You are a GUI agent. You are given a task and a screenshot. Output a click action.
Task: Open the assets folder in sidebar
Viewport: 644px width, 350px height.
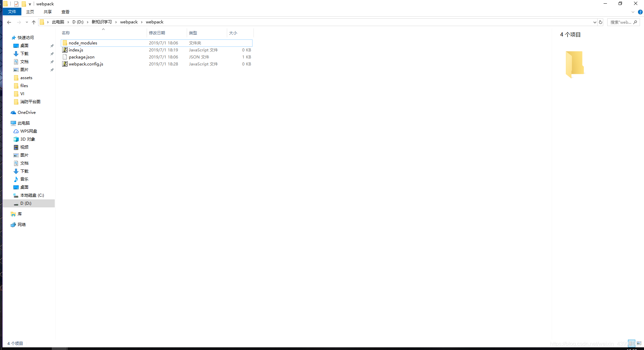point(26,78)
